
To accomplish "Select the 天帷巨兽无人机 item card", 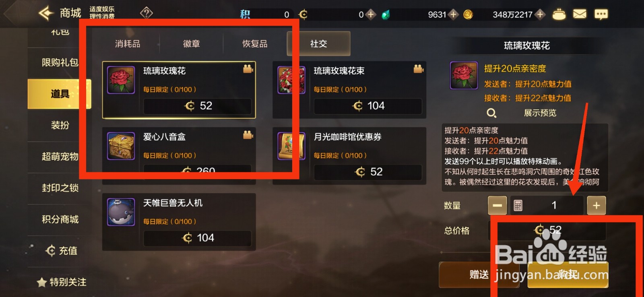I will coord(179,222).
